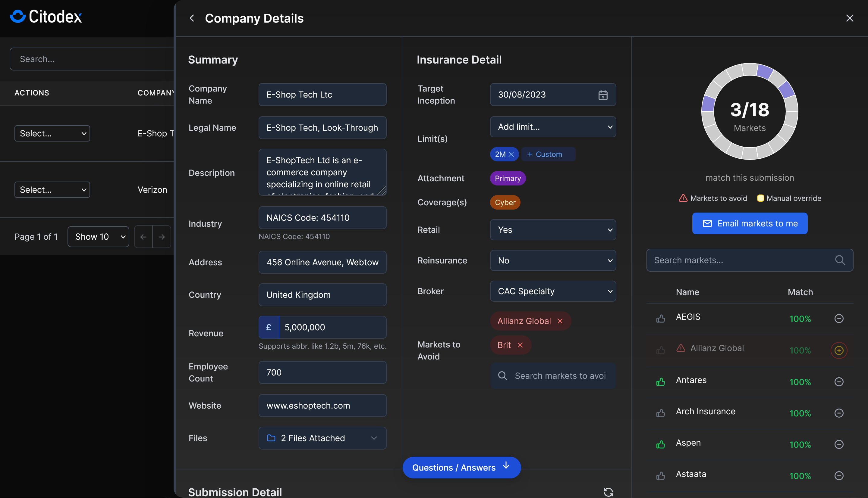Click the Search markets to avoid field

tap(553, 375)
